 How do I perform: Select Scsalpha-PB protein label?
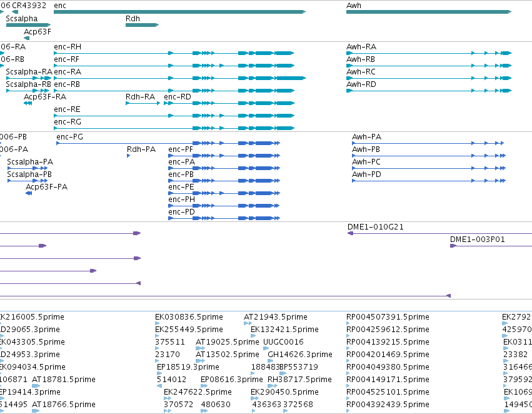29,174
